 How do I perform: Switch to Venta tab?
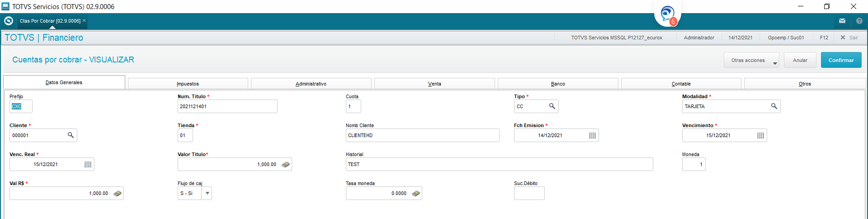point(434,84)
